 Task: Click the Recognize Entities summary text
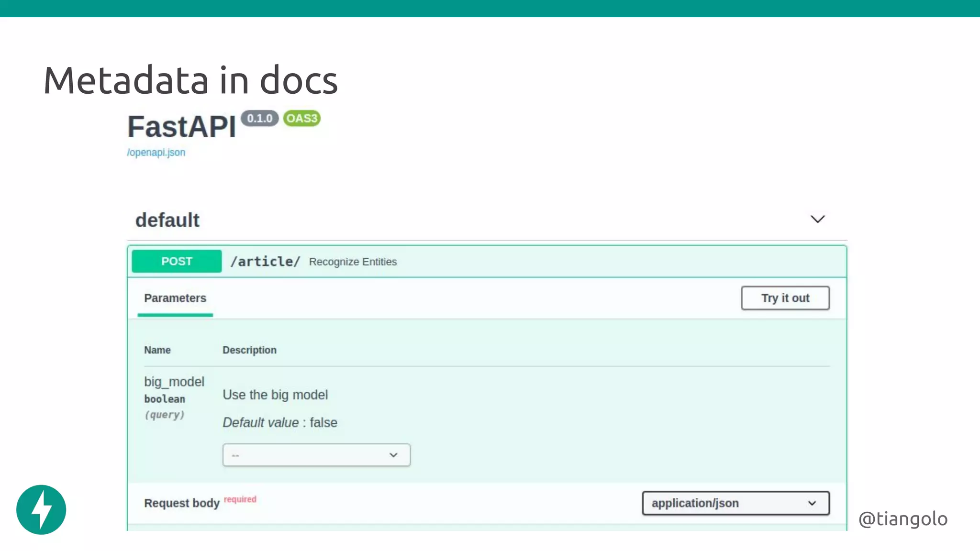(353, 262)
